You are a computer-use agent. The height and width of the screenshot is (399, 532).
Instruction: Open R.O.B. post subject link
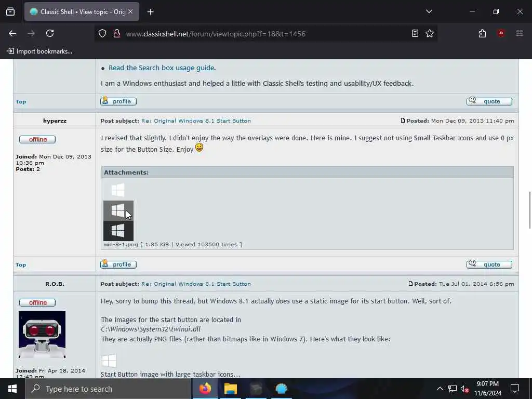click(196, 284)
